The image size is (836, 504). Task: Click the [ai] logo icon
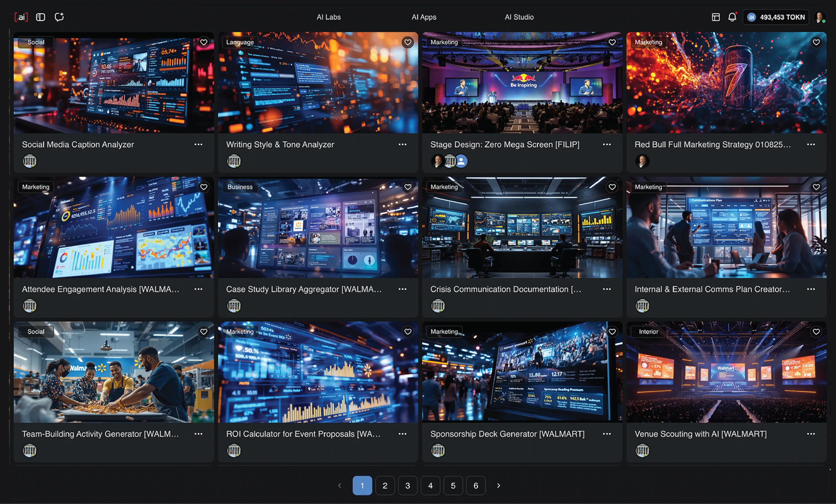click(x=21, y=17)
